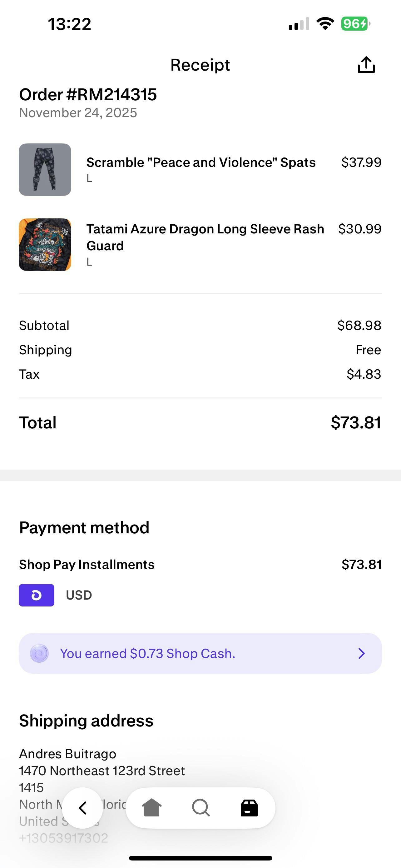Tap the Shop Cash coin icon
Screen dimensions: 401x868
39,653
